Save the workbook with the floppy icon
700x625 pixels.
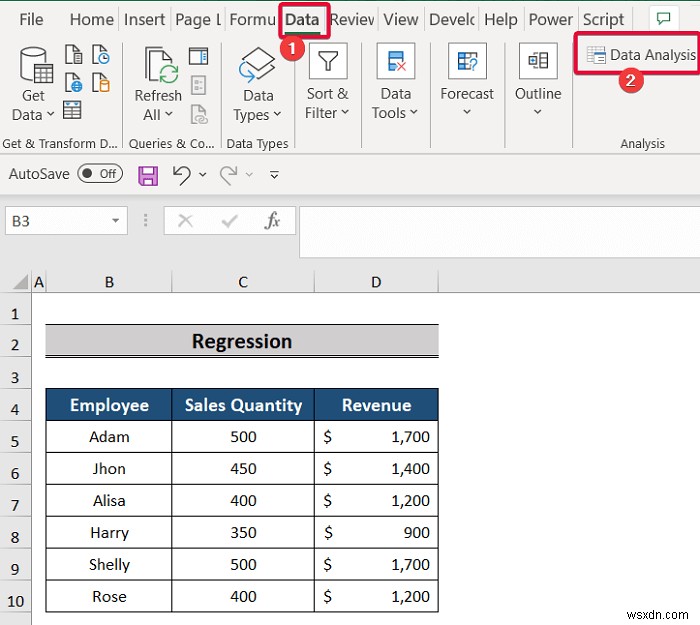(x=148, y=175)
